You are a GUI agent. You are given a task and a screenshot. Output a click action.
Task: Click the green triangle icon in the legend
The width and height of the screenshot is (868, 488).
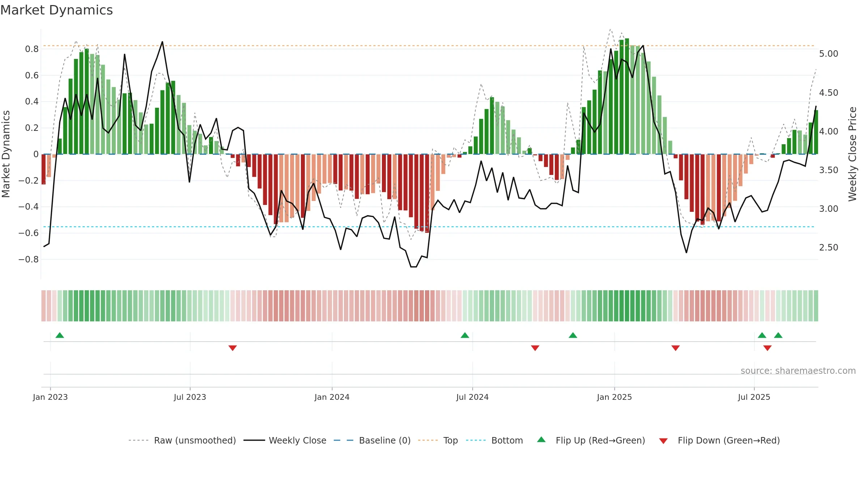coord(541,440)
